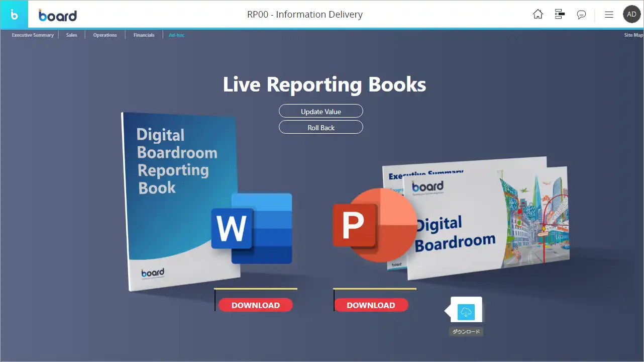This screenshot has height=362, width=644.
Task: Select the Ad-hoc tab
Action: 176,35
